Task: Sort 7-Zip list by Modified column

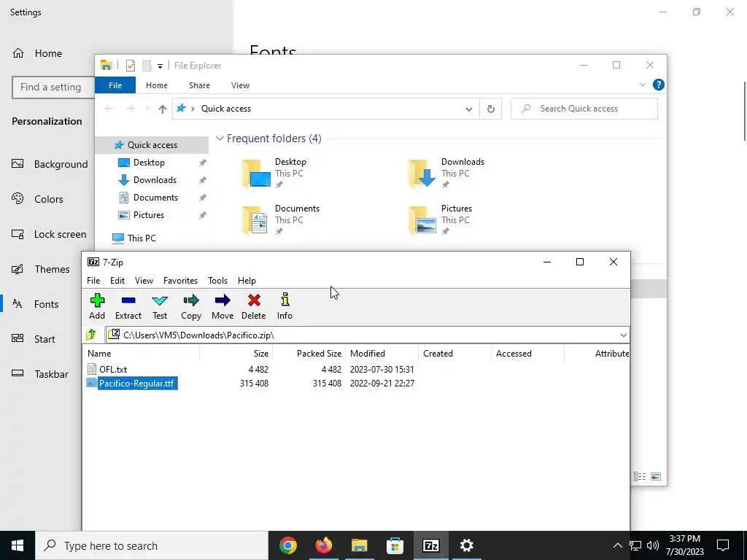Action: click(x=382, y=354)
